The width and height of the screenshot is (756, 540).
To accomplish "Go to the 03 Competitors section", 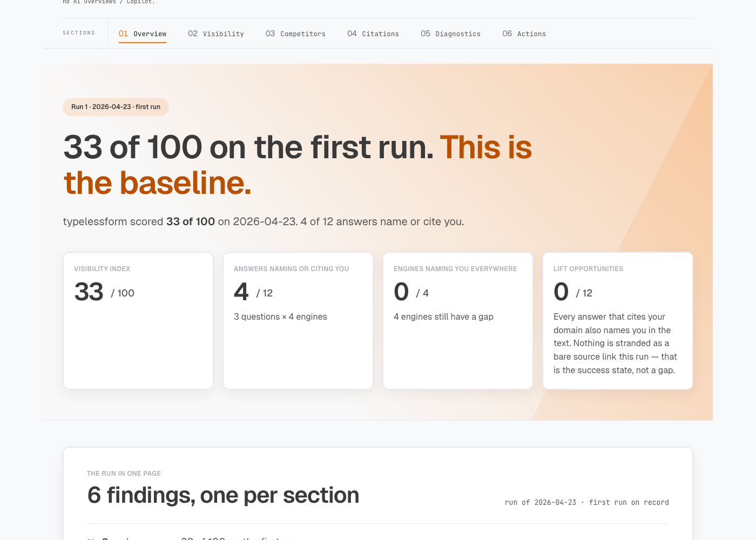I will tap(295, 33).
